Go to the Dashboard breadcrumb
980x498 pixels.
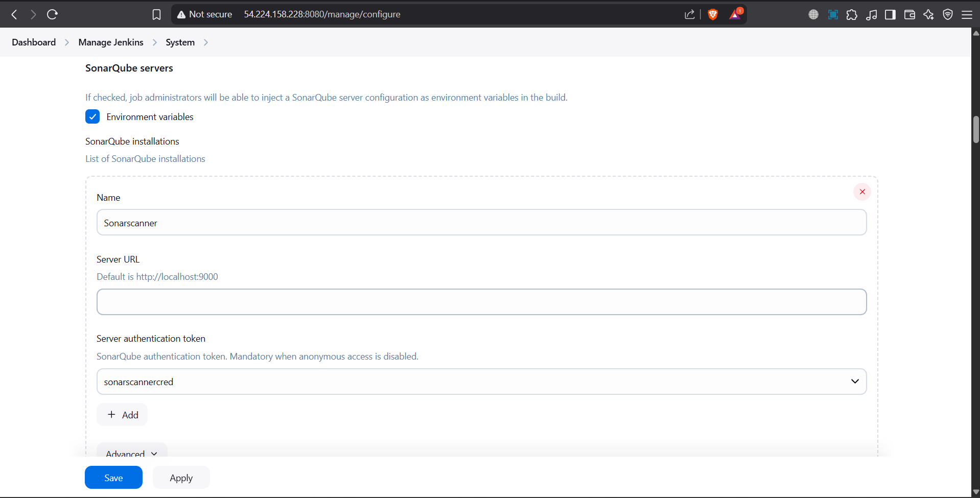pos(34,42)
